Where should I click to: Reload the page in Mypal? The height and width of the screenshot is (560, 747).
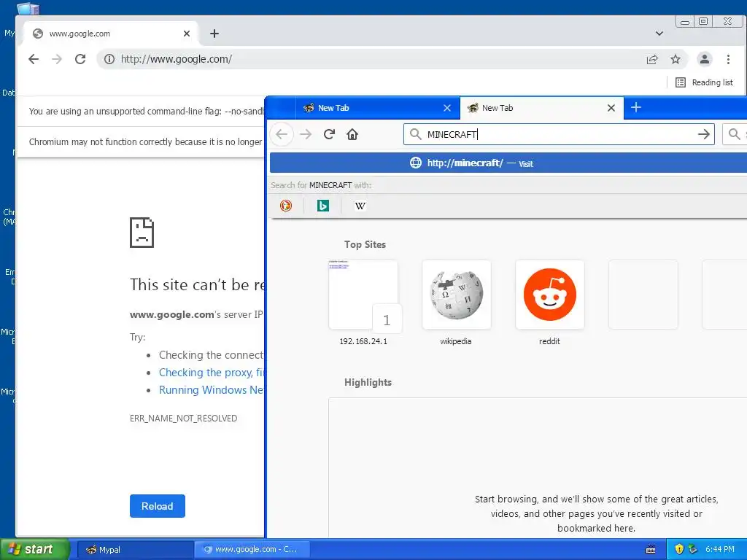(x=329, y=134)
